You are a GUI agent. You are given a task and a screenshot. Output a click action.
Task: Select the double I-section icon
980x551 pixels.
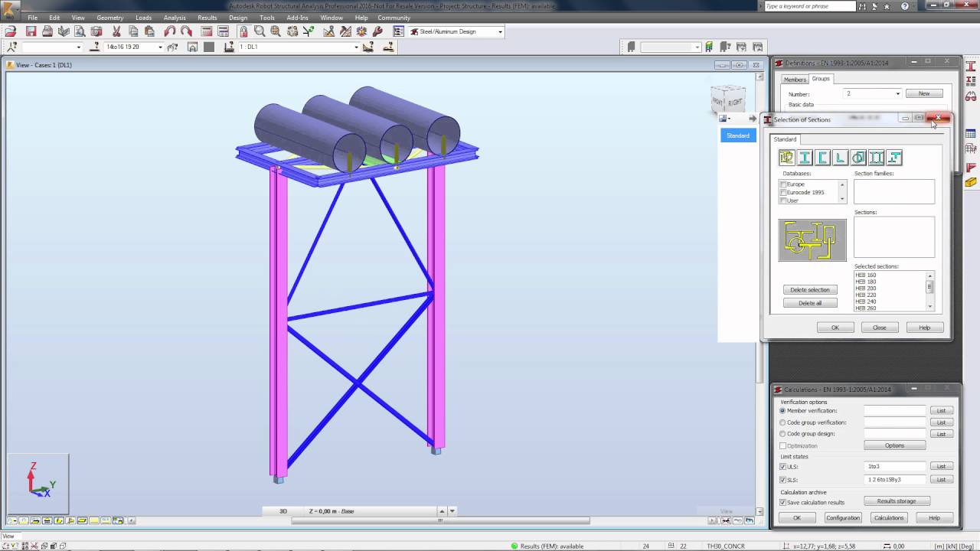coord(876,158)
